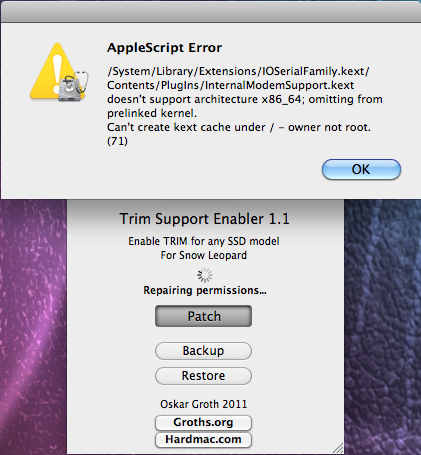Image resolution: width=421 pixels, height=455 pixels.
Task: Click the InternalModemSupport.kext path line
Action: pos(230,85)
